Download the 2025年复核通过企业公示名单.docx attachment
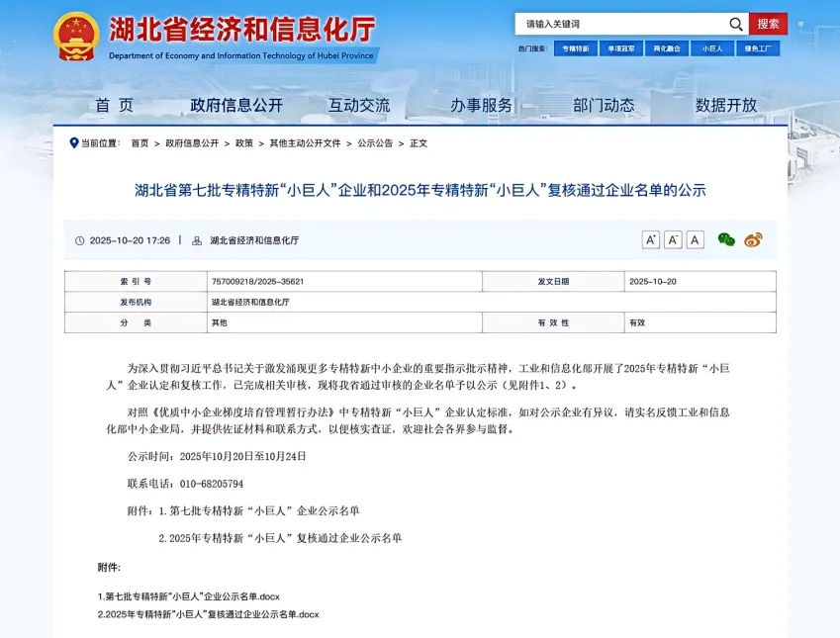840x638 pixels. [208, 614]
